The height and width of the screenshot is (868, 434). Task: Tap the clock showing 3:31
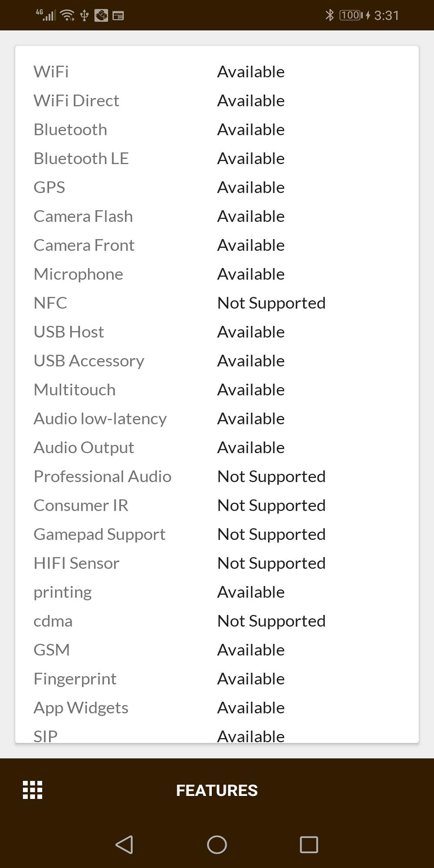coord(387,16)
